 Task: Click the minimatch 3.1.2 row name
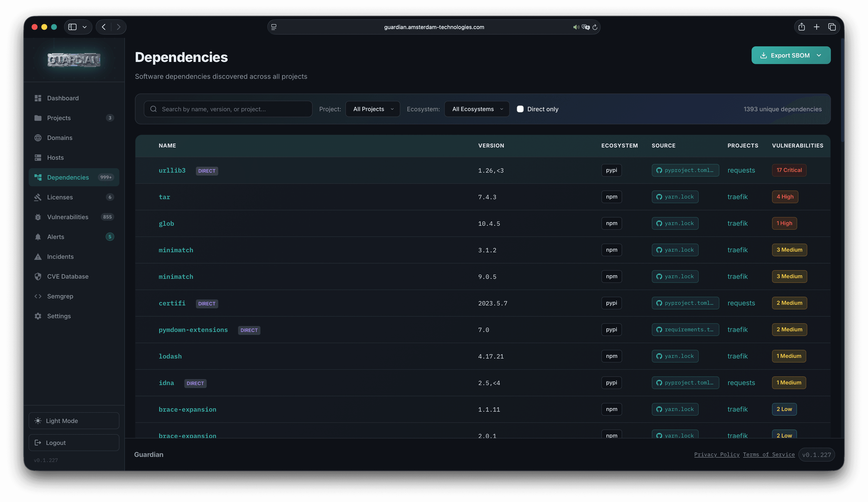[176, 250]
